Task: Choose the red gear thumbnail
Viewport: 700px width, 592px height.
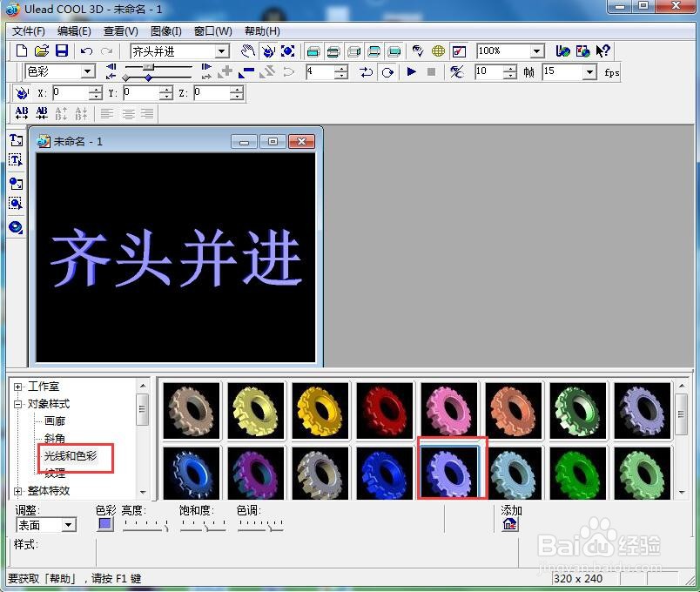Action: (x=385, y=411)
